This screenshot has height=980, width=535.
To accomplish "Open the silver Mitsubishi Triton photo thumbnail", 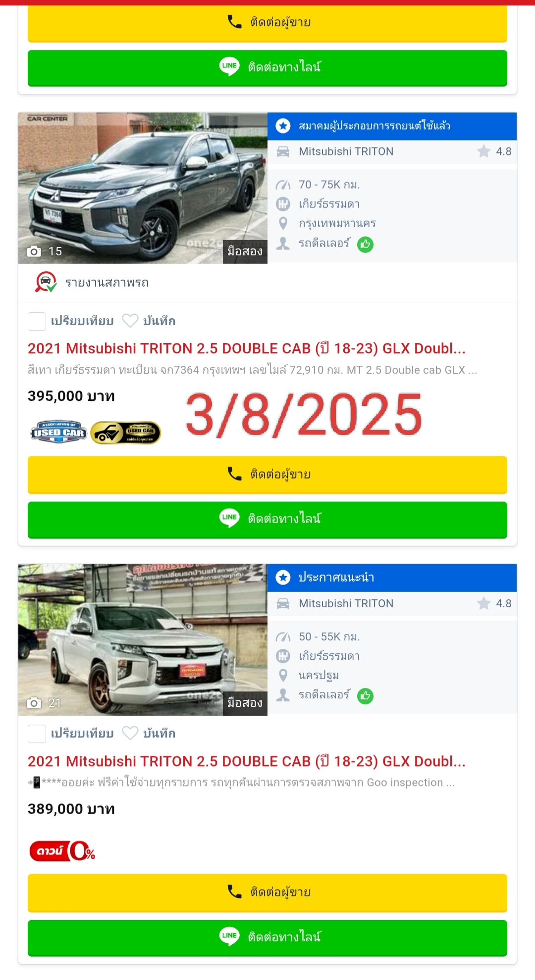I will [143, 640].
